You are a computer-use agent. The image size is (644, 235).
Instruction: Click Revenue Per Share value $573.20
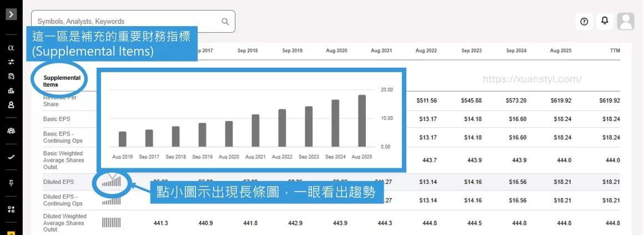point(516,100)
